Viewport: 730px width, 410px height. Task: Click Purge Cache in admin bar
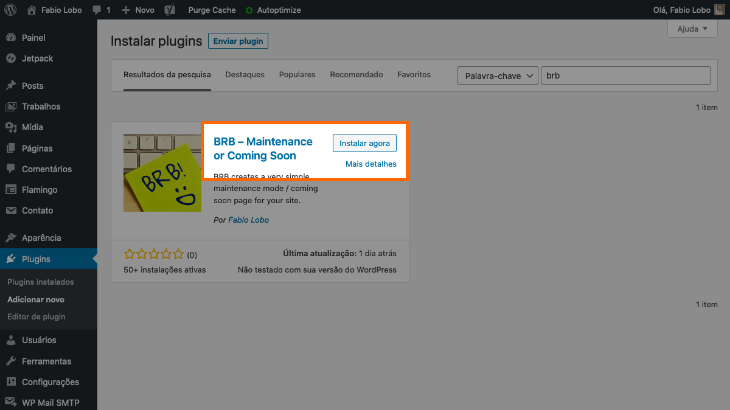[x=212, y=10]
